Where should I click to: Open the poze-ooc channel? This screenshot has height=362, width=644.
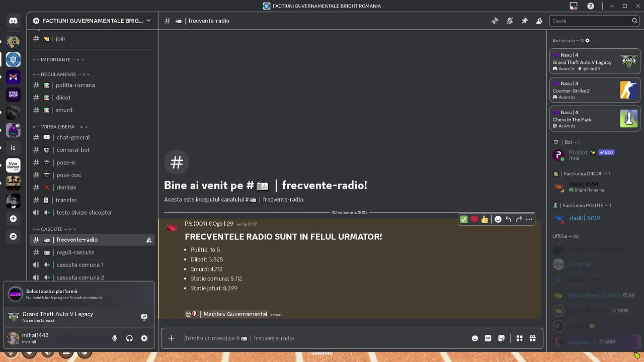[92, 175]
